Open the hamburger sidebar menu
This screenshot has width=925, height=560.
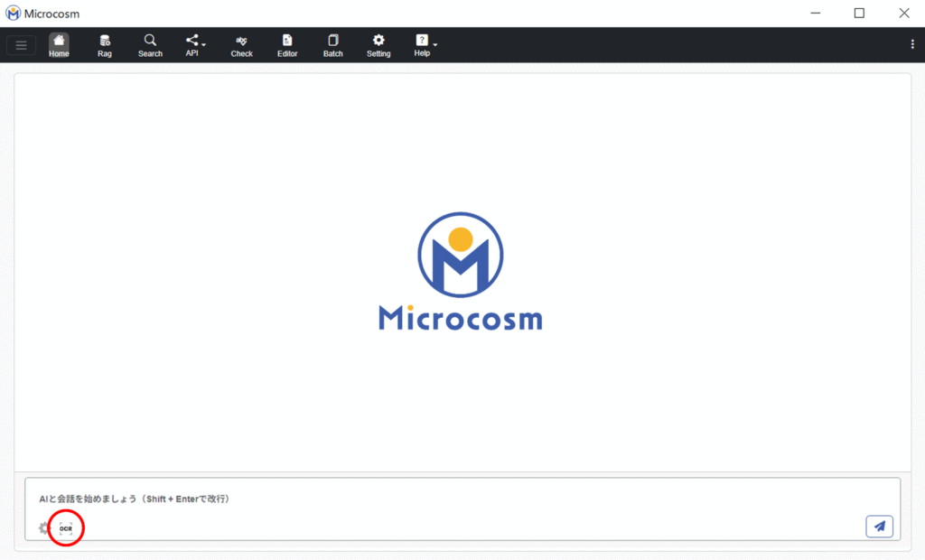coord(21,45)
